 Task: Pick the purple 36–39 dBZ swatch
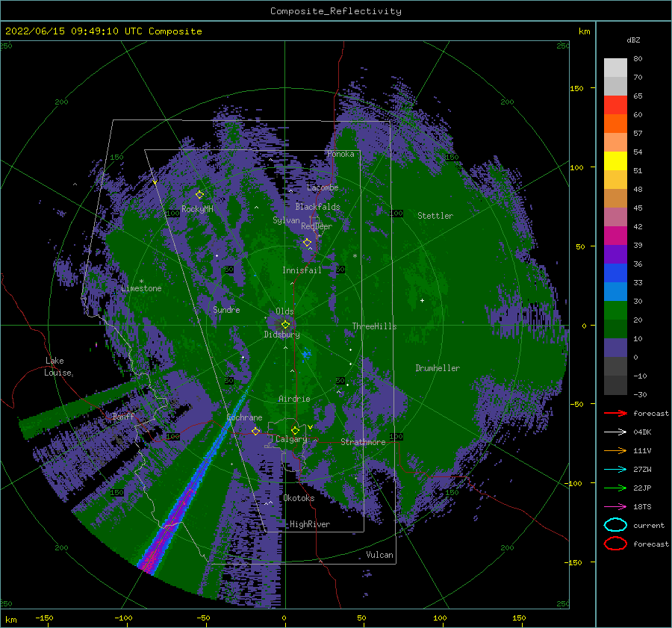coord(615,255)
